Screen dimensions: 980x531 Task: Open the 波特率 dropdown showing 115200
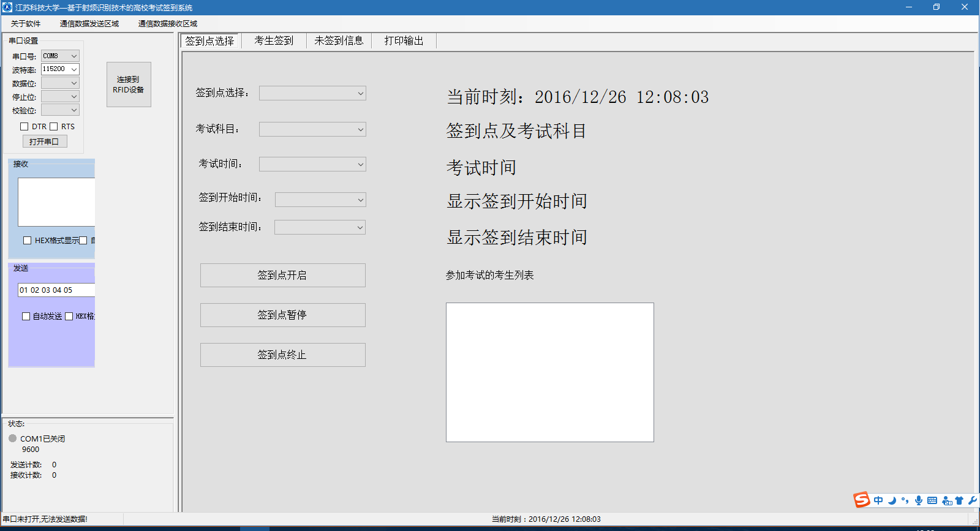[x=60, y=69]
